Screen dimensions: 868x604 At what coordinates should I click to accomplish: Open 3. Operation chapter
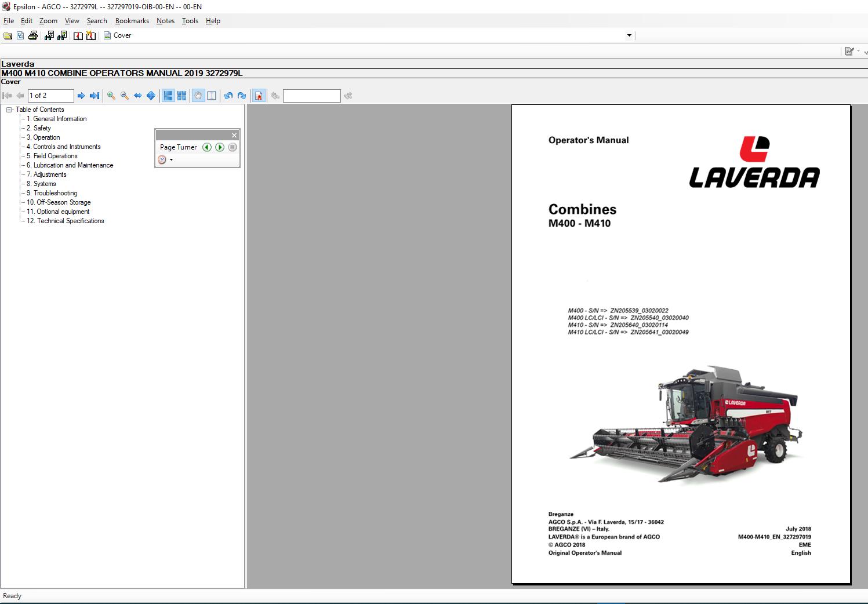click(x=43, y=137)
